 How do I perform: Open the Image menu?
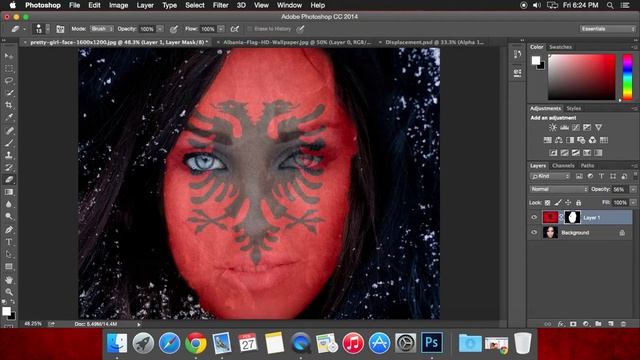(x=119, y=5)
